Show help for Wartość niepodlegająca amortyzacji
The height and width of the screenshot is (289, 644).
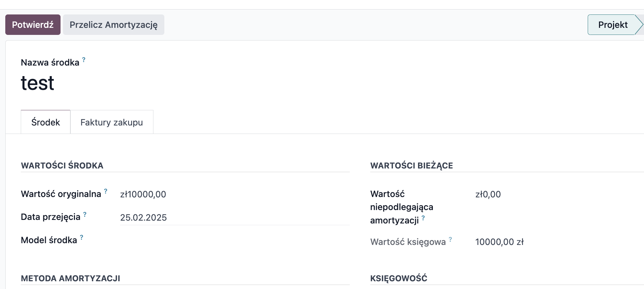click(423, 218)
